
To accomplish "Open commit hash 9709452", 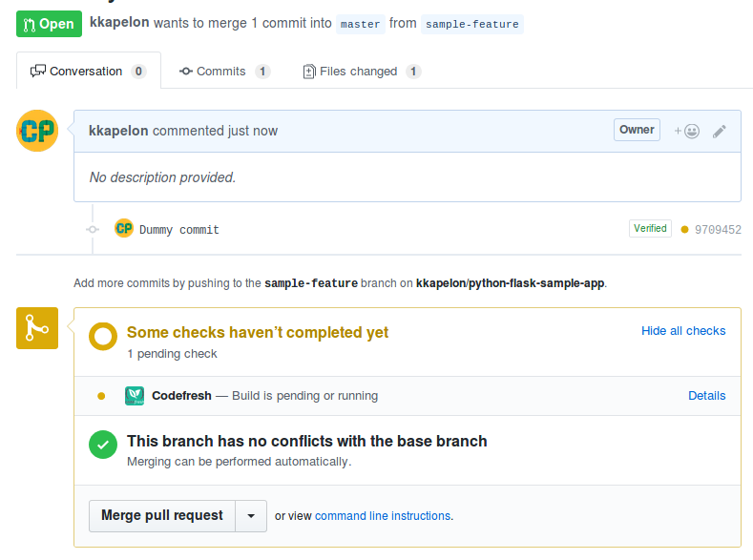I will [718, 230].
